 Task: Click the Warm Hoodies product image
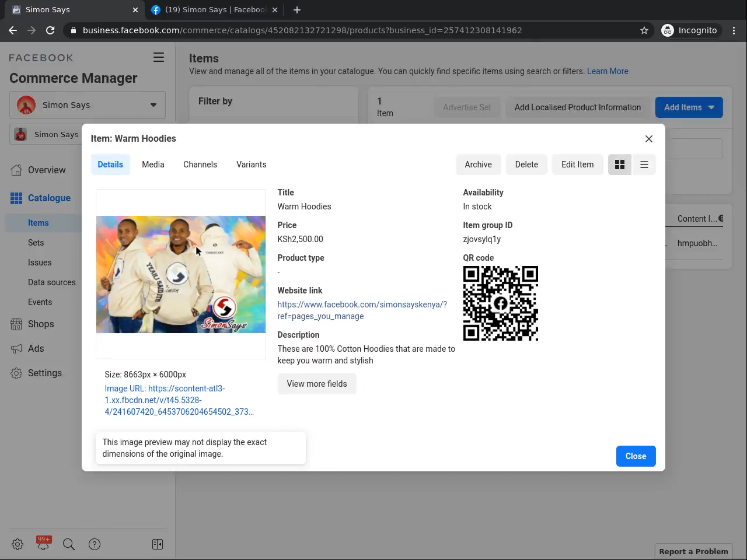click(181, 274)
